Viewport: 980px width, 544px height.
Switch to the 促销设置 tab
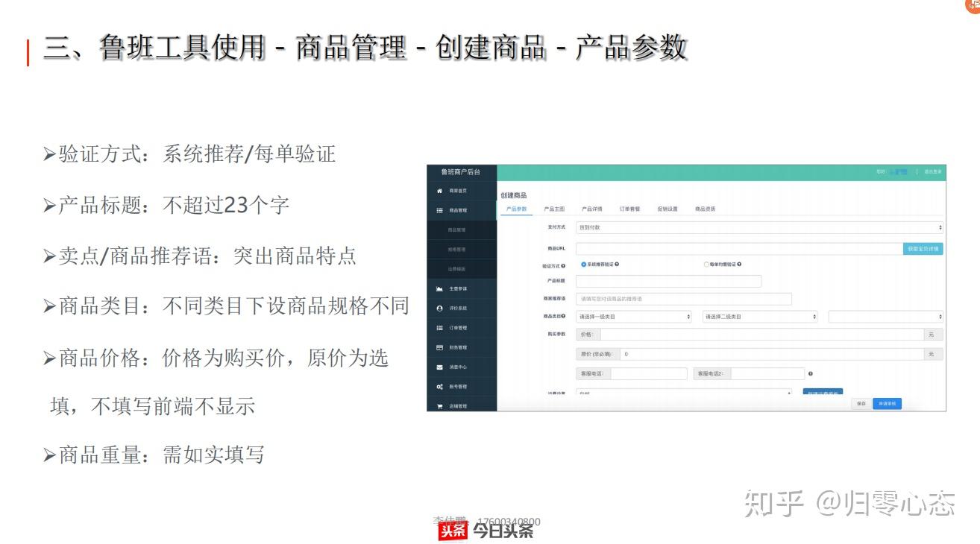[668, 209]
